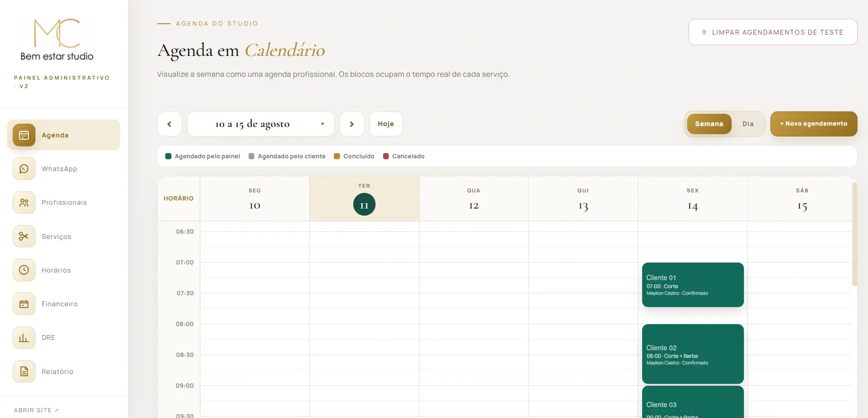Open the DRE section
This screenshot has height=418, width=868.
(x=63, y=337)
